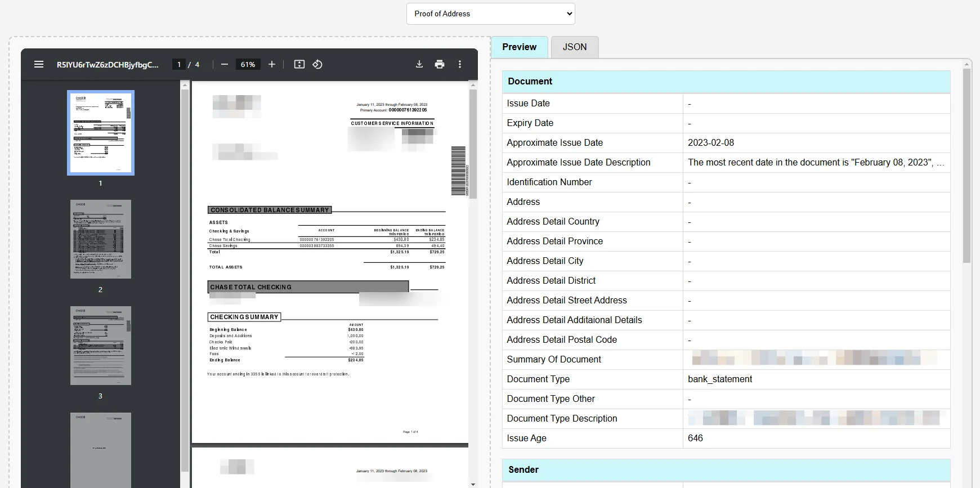Click the 61% zoom level field
980x488 pixels.
pyautogui.click(x=248, y=64)
